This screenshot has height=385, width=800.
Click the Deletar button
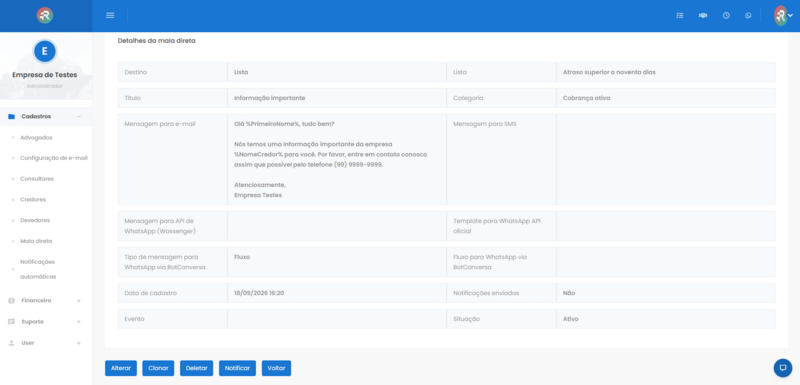point(196,368)
